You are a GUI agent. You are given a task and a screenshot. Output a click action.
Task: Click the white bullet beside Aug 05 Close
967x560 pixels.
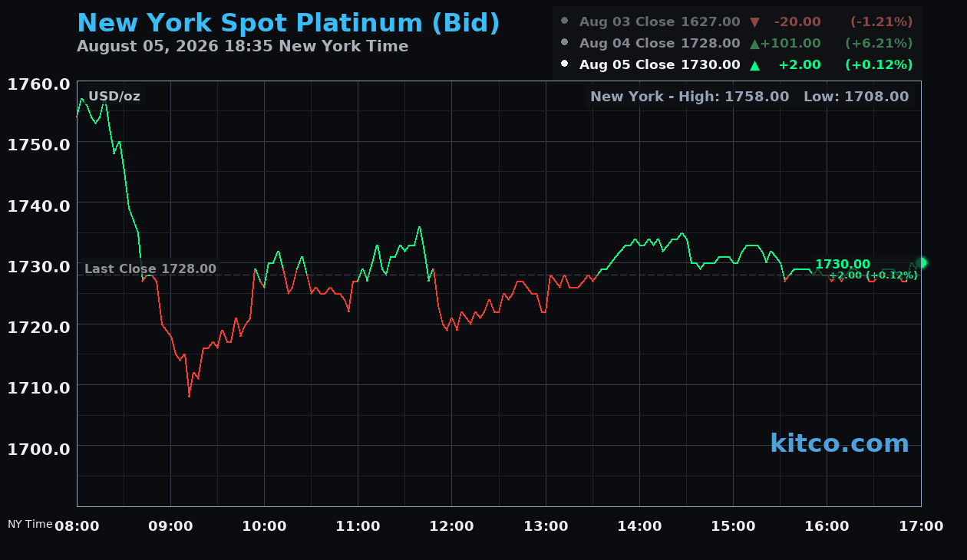point(565,64)
